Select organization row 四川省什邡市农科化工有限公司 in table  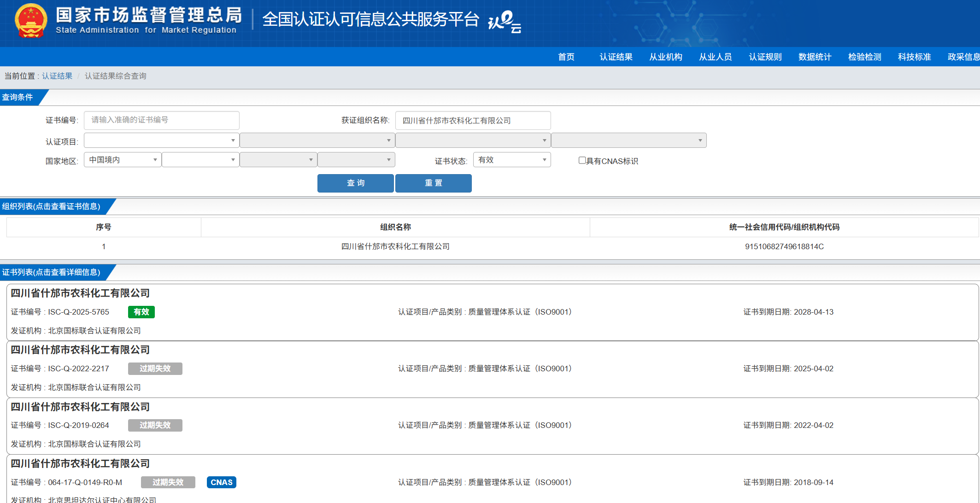coord(395,246)
